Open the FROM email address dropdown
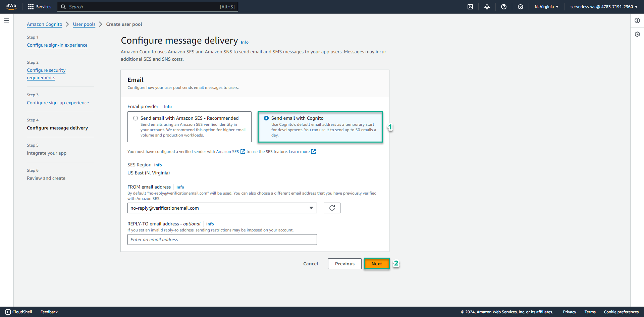The image size is (644, 317). point(222,208)
